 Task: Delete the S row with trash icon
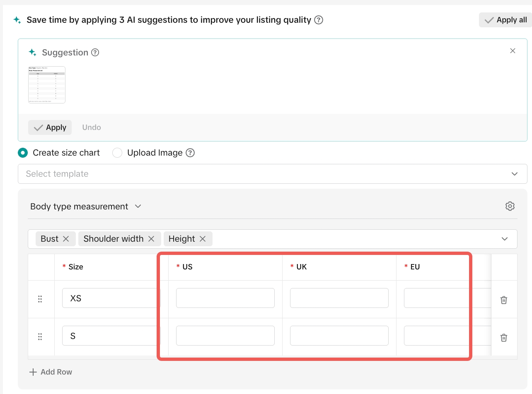tap(504, 338)
